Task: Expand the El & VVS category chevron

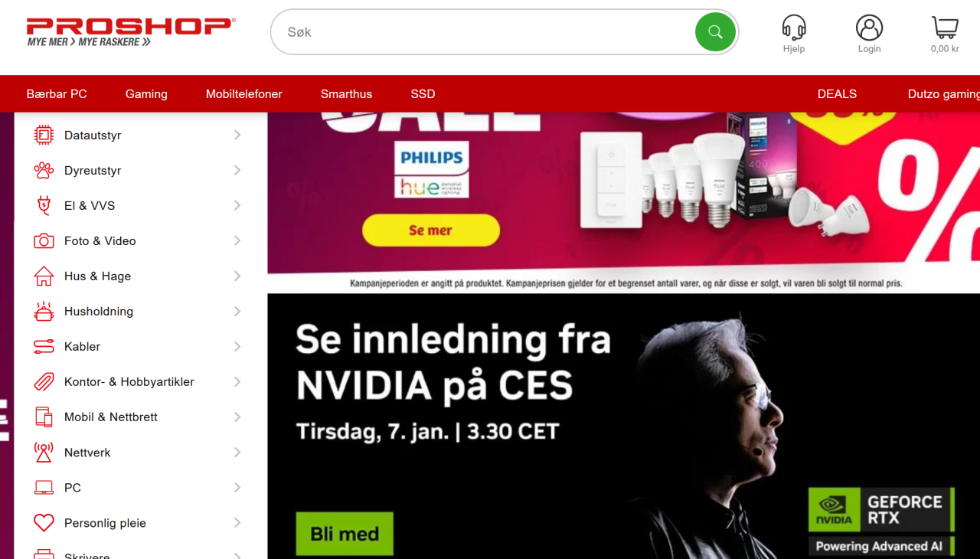Action: pyautogui.click(x=237, y=205)
